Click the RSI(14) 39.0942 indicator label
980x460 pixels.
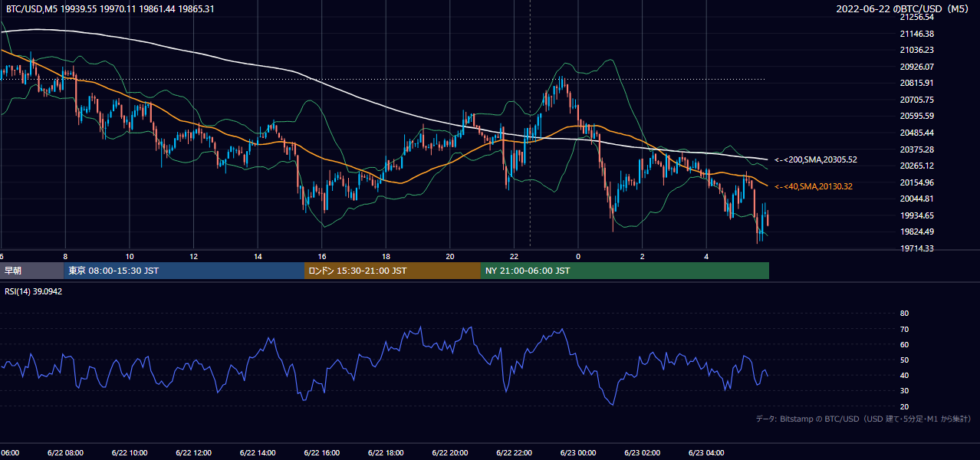click(34, 291)
